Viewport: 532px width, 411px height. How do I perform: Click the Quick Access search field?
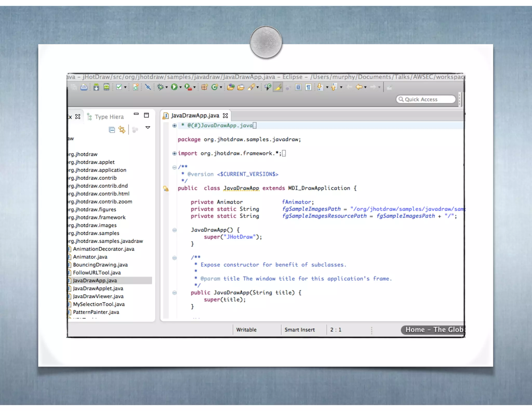point(426,99)
